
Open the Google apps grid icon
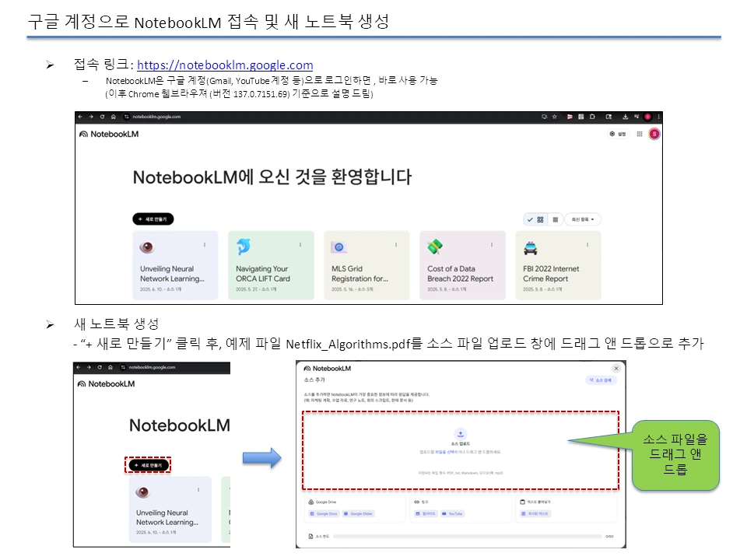tap(640, 135)
